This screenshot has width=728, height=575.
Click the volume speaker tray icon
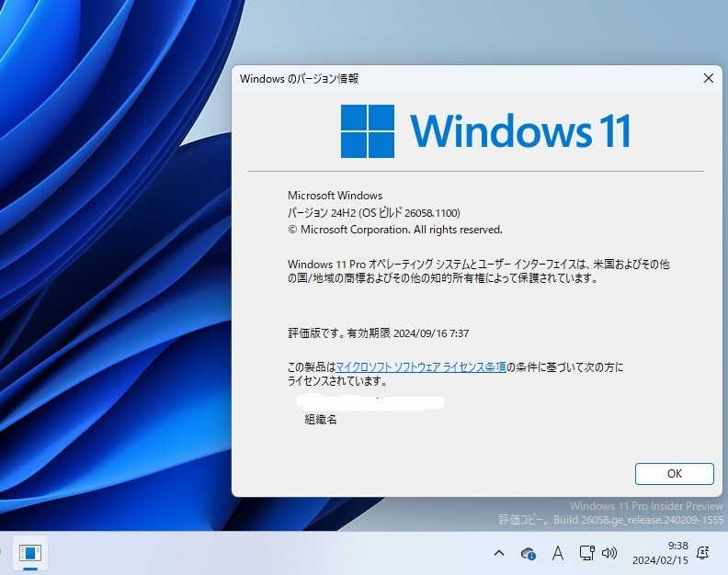click(x=609, y=553)
